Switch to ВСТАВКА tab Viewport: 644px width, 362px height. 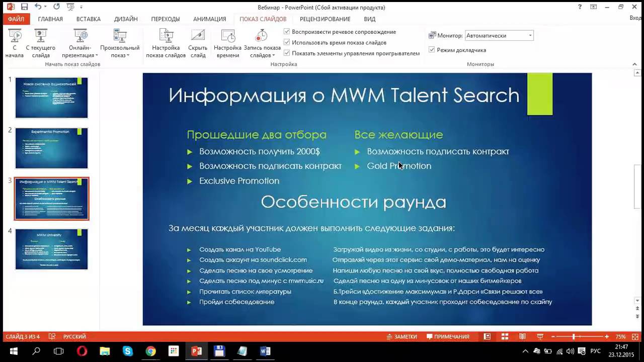(x=89, y=19)
